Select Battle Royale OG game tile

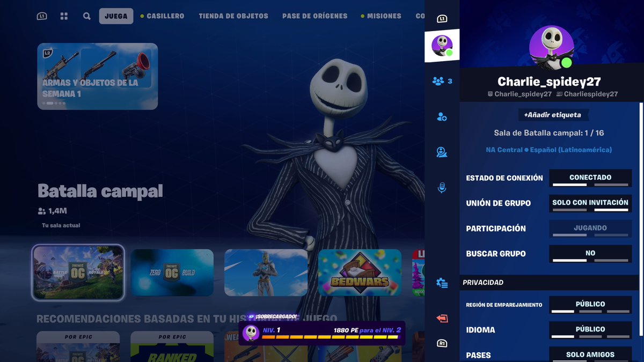[78, 272]
